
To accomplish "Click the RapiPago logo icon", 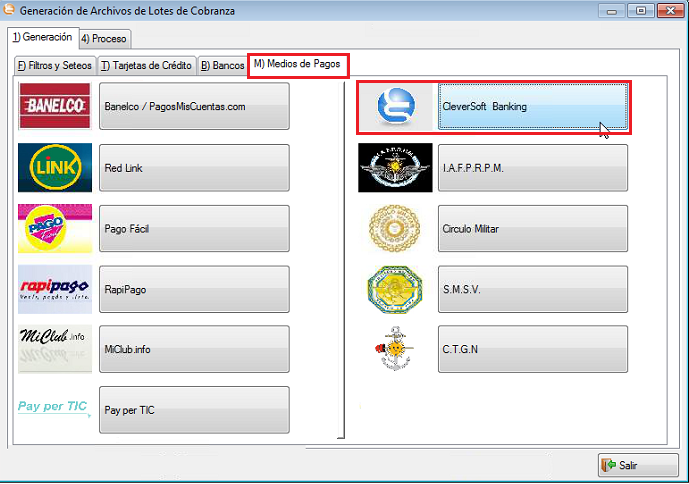I will tap(54, 290).
